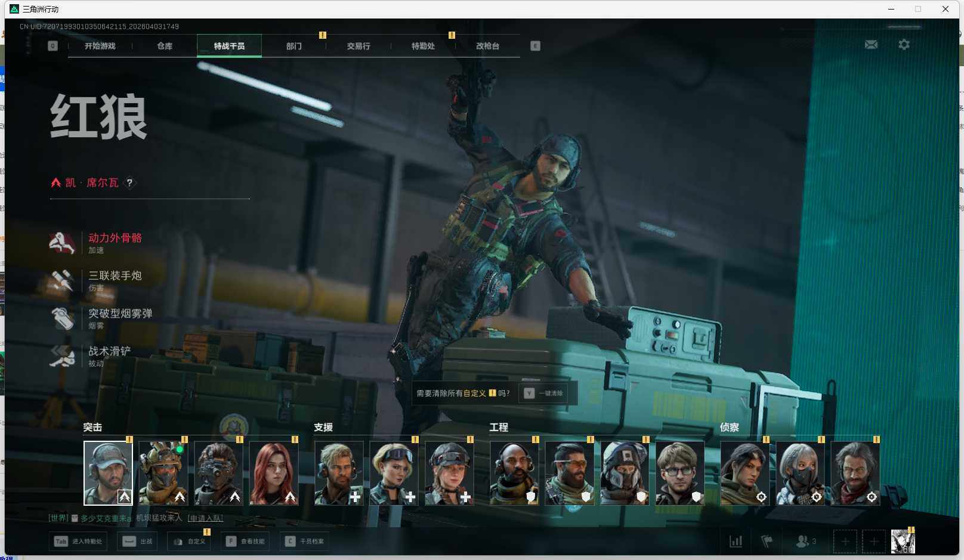The width and height of the screenshot is (964, 560).
Task: Open the friends list icon showing 3
Action: coord(806,542)
